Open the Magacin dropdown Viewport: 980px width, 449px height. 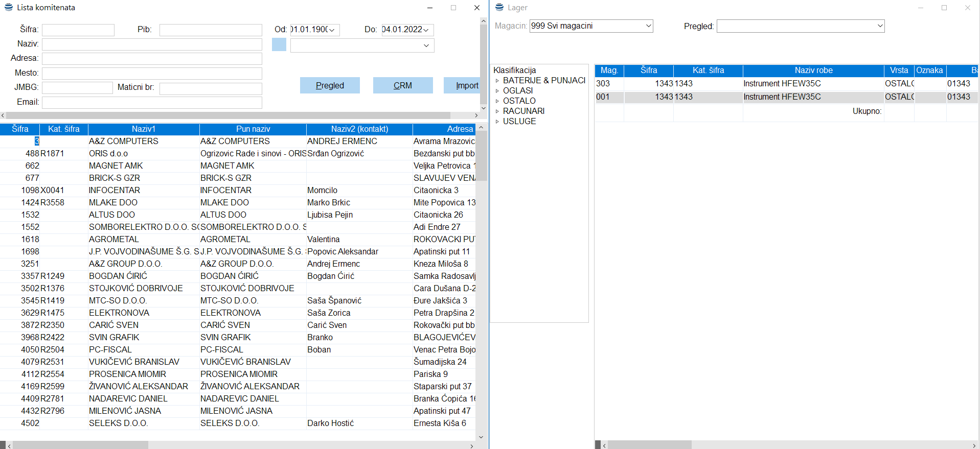click(x=648, y=26)
